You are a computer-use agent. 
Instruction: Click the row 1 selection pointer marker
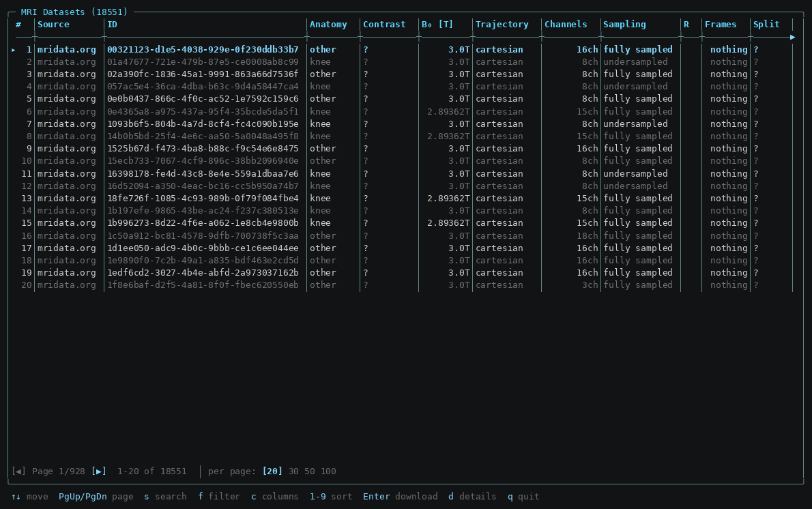point(14,50)
